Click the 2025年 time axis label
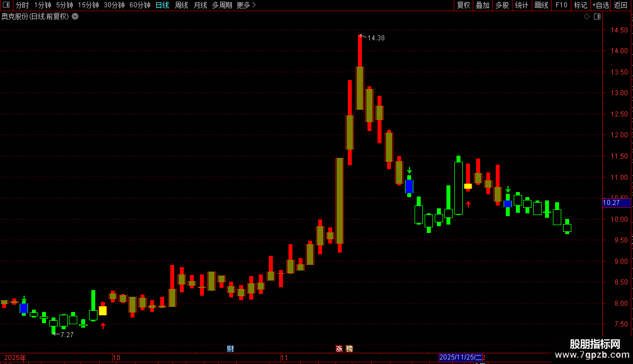 pyautogui.click(x=15, y=357)
